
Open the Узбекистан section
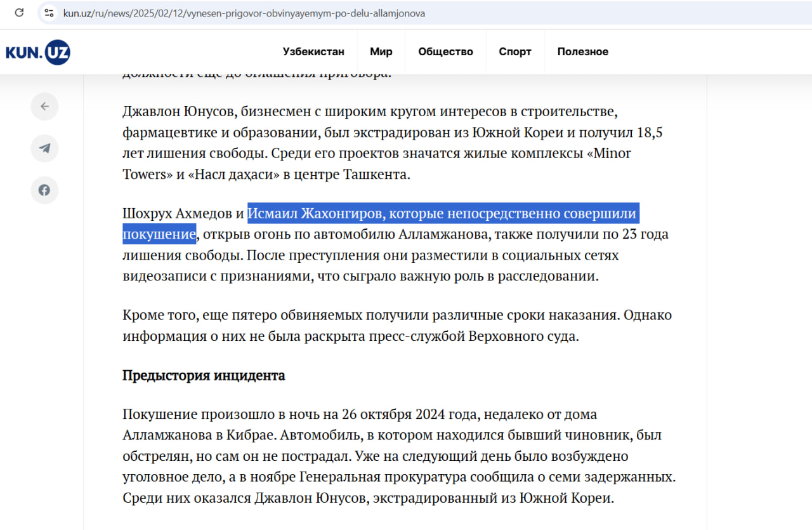pyautogui.click(x=313, y=52)
